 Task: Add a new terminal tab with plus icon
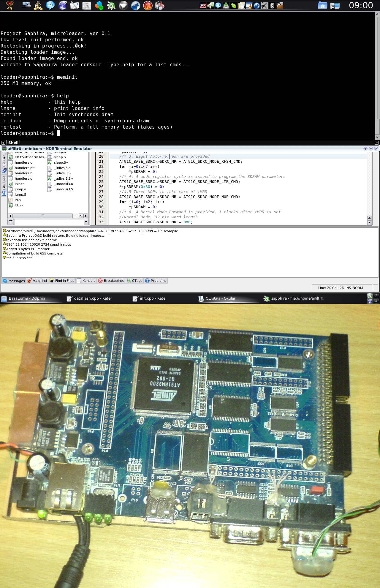tap(3, 143)
